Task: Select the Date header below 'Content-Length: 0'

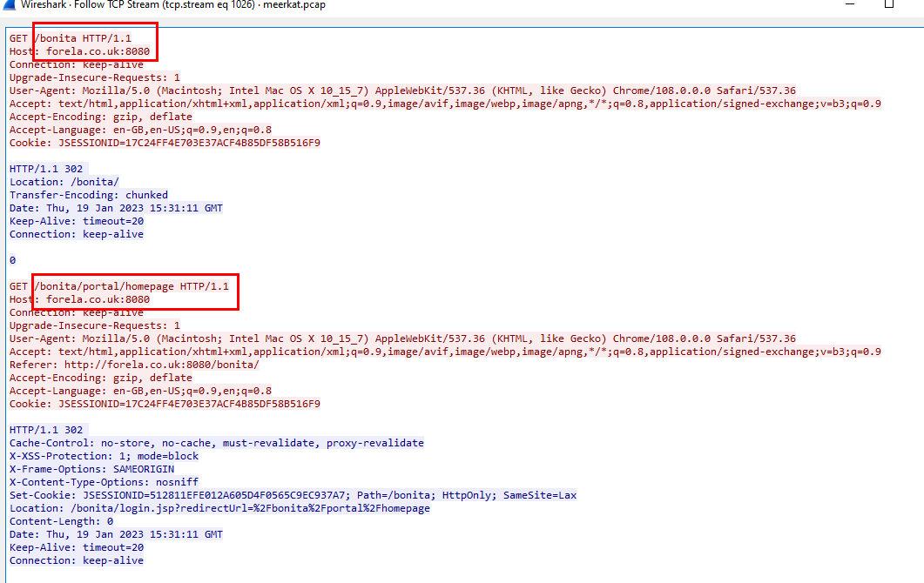Action: coord(116,534)
